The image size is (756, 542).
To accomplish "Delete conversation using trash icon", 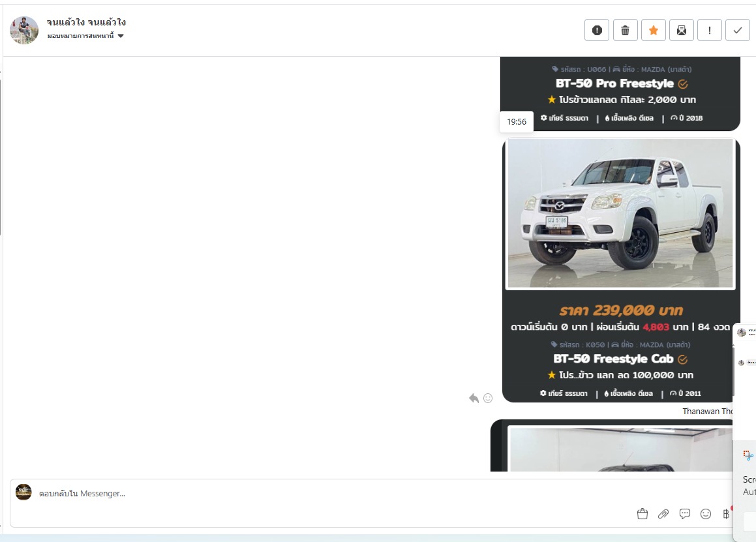I will (x=626, y=31).
